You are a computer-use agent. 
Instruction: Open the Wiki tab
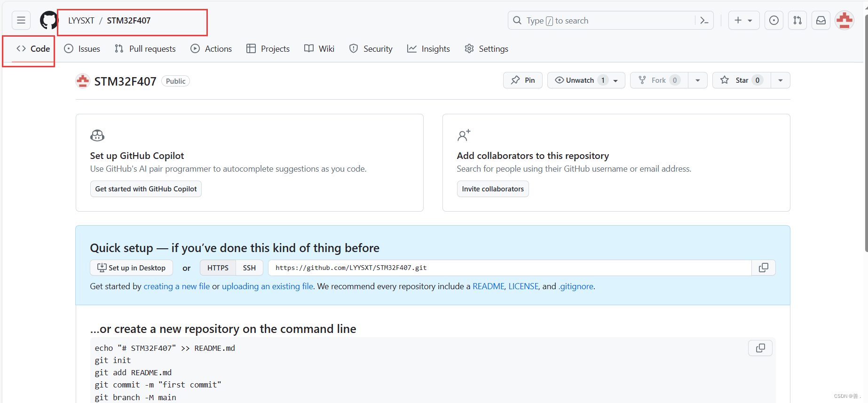pos(319,48)
